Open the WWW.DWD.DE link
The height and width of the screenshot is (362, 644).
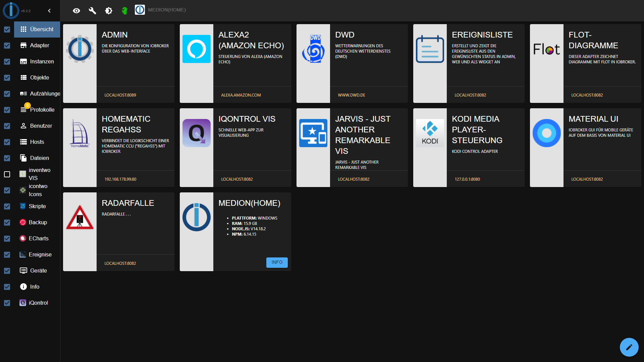(x=352, y=95)
